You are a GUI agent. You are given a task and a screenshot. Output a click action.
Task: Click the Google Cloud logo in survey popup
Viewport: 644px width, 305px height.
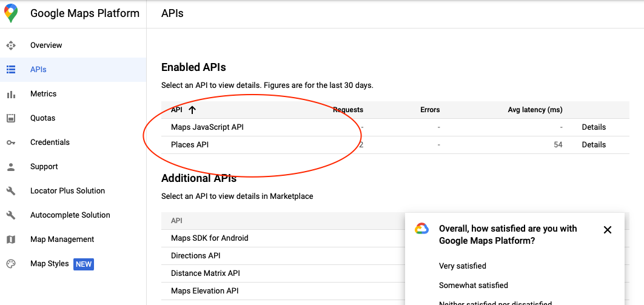point(422,229)
